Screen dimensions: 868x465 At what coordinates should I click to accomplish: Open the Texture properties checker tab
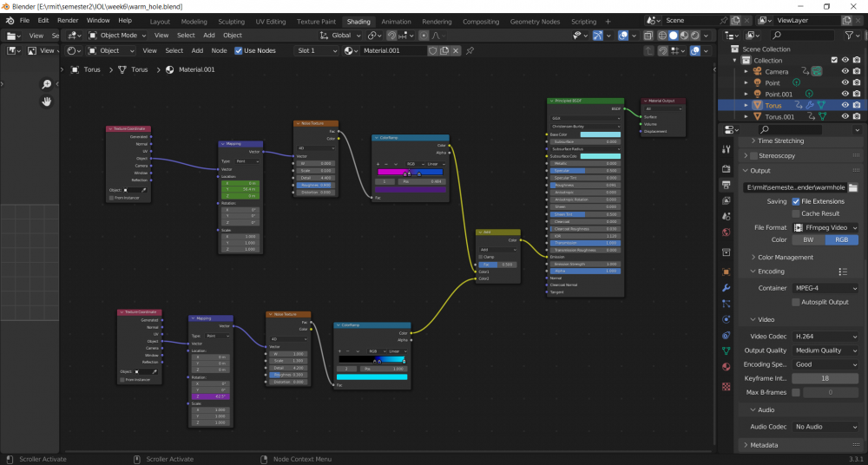(x=727, y=386)
